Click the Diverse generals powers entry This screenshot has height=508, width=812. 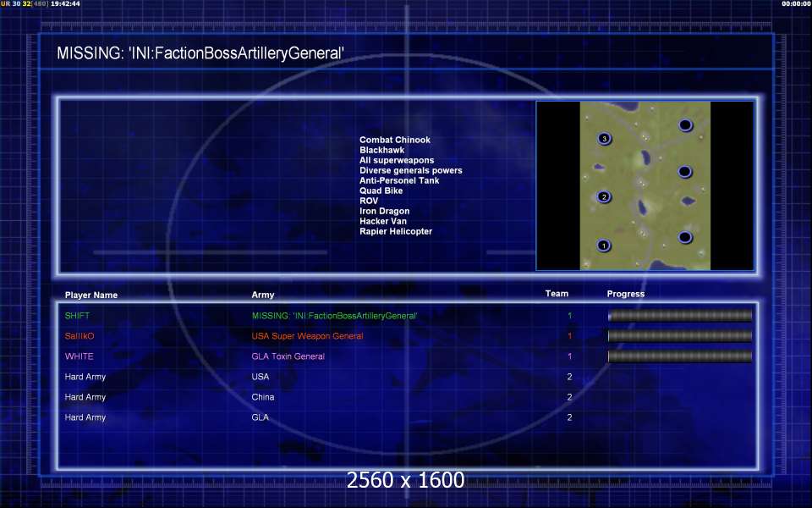click(411, 170)
